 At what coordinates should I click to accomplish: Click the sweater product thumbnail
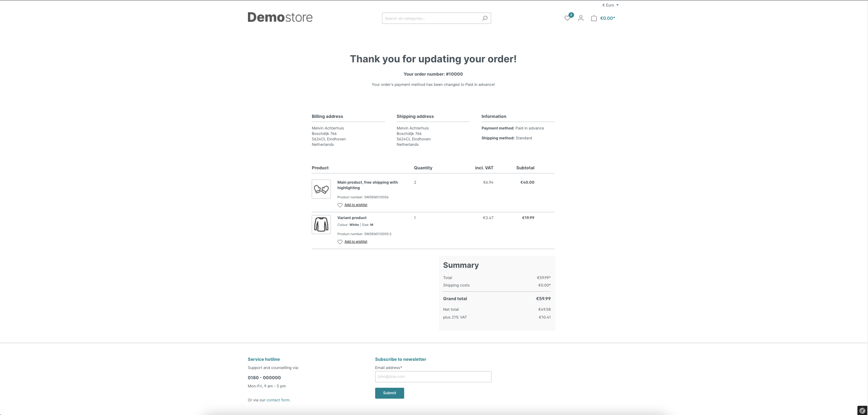click(321, 225)
